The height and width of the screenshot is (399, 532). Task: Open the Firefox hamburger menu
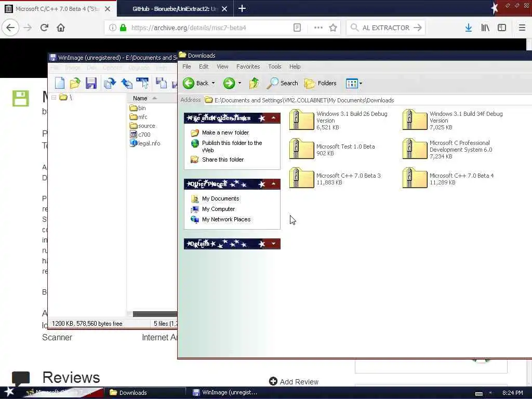tap(522, 28)
